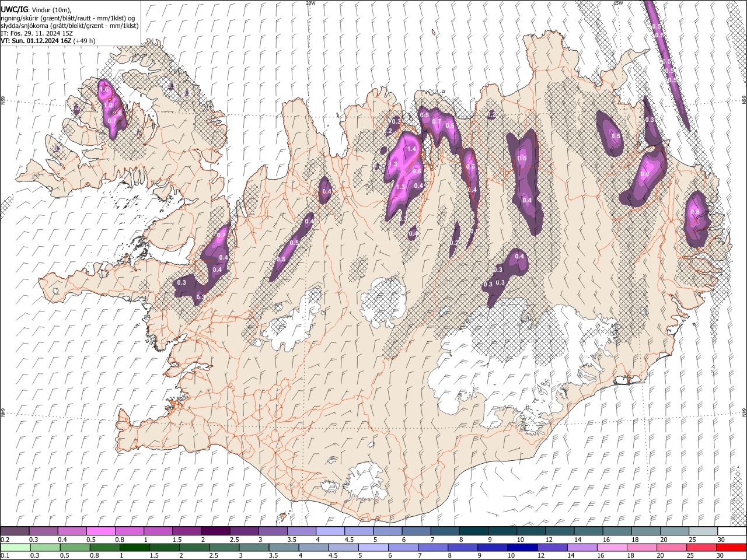This screenshot has width=747, height=560.
Task: Pick the white 30 swatch on snow scale
Action: pyautogui.click(x=731, y=531)
